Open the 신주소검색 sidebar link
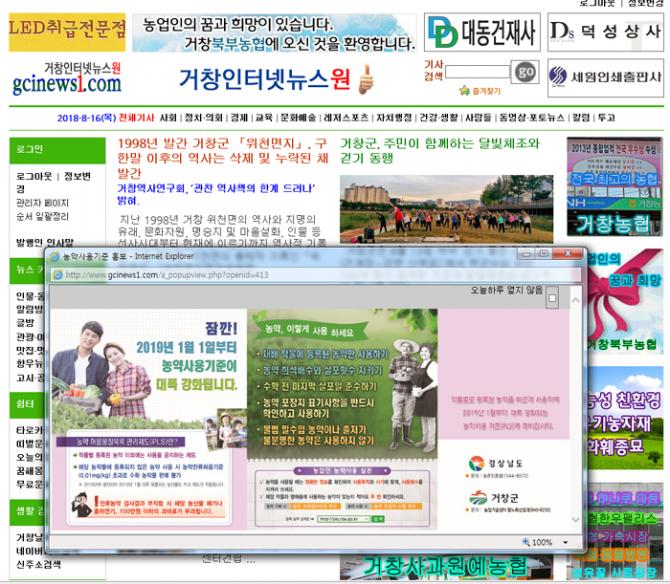This screenshot has width=670, height=584. point(38,564)
